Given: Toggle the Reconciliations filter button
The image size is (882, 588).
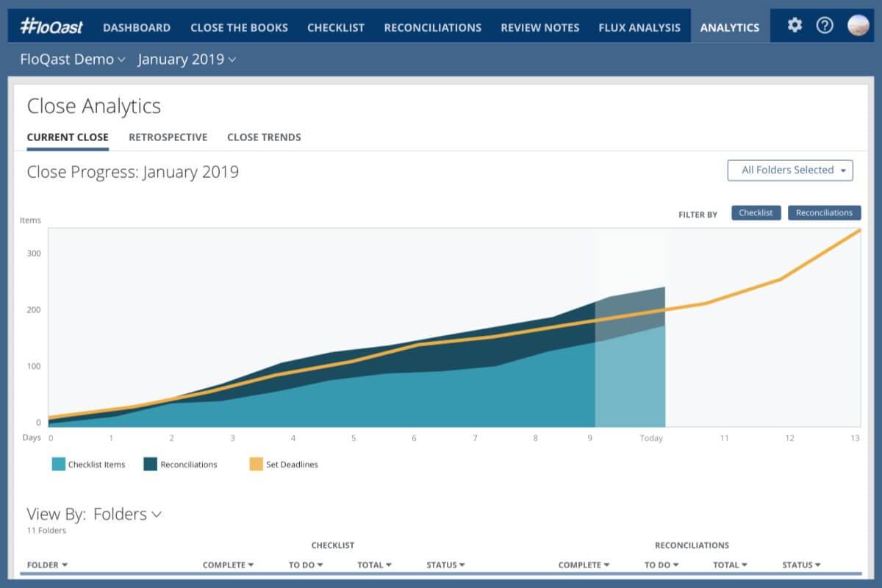Looking at the screenshot, I should [824, 212].
